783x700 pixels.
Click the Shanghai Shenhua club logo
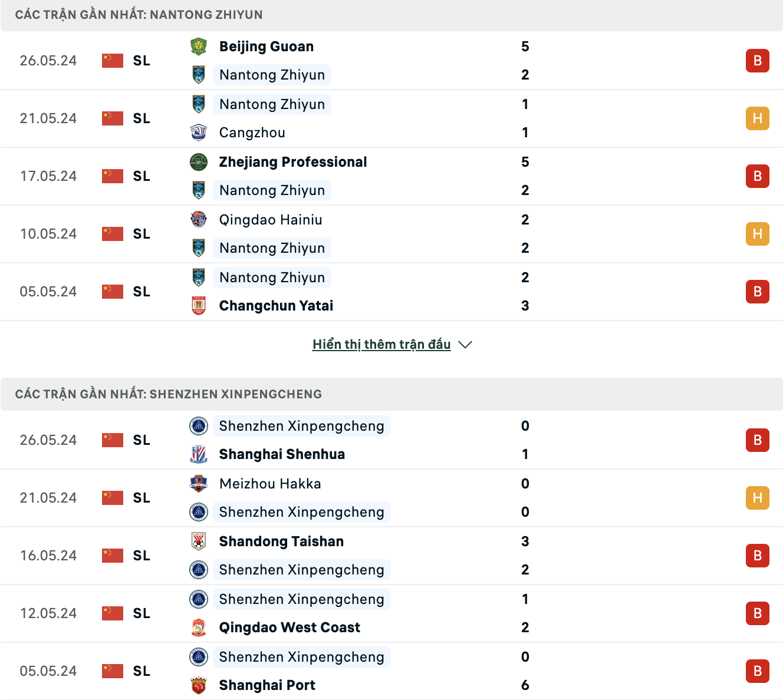199,454
